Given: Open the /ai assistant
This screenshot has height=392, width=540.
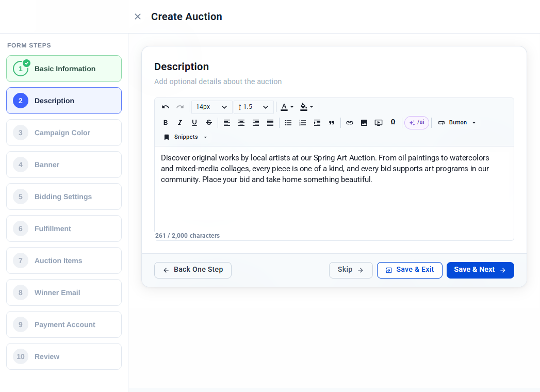Looking at the screenshot, I should coord(417,123).
